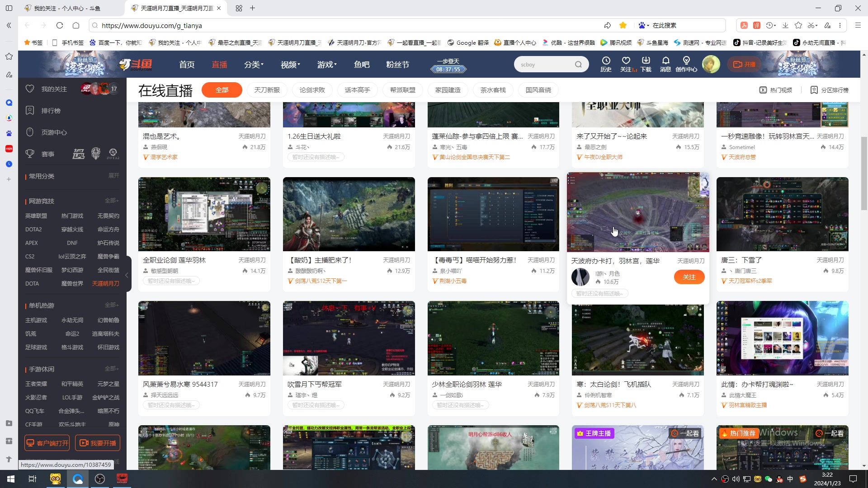Click the 我要开播 button
Image resolution: width=868 pixels, height=488 pixels.
(98, 443)
